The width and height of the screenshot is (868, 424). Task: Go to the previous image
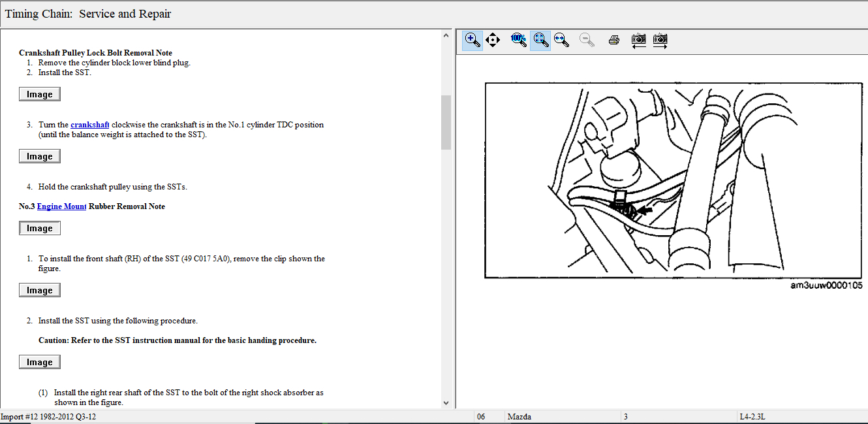click(x=639, y=40)
